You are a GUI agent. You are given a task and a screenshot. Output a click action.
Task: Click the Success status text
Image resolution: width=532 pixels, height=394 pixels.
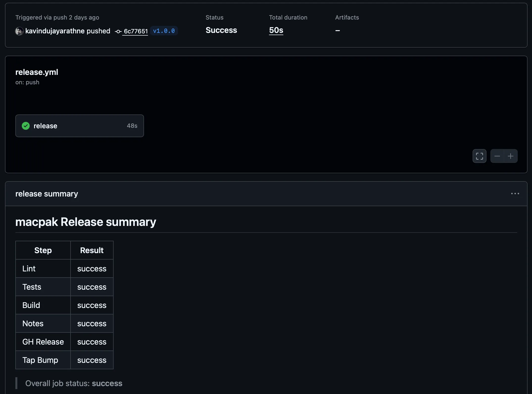coord(221,30)
